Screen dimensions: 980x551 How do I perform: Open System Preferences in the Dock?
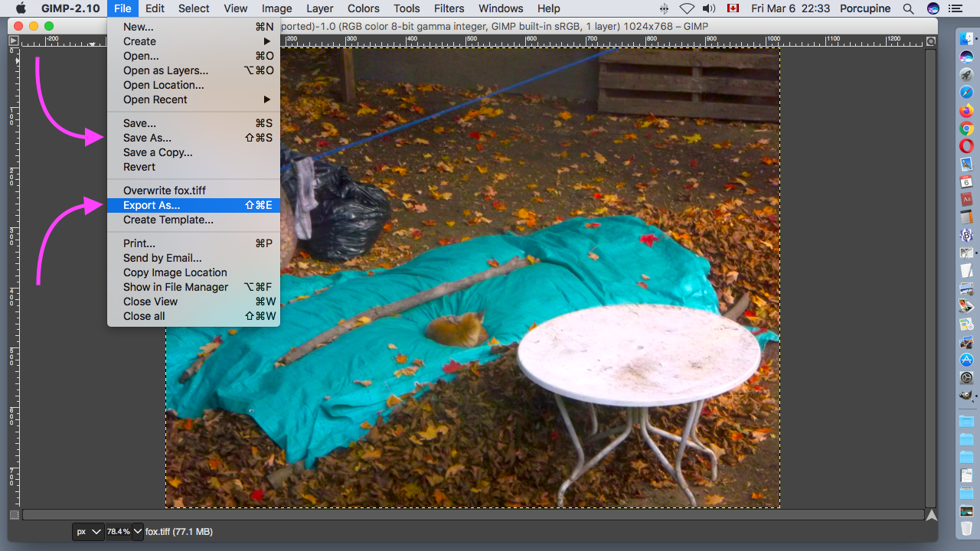966,377
